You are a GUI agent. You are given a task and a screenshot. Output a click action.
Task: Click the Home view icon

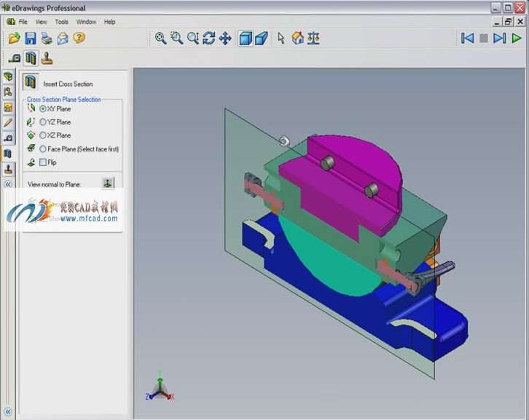coord(297,38)
